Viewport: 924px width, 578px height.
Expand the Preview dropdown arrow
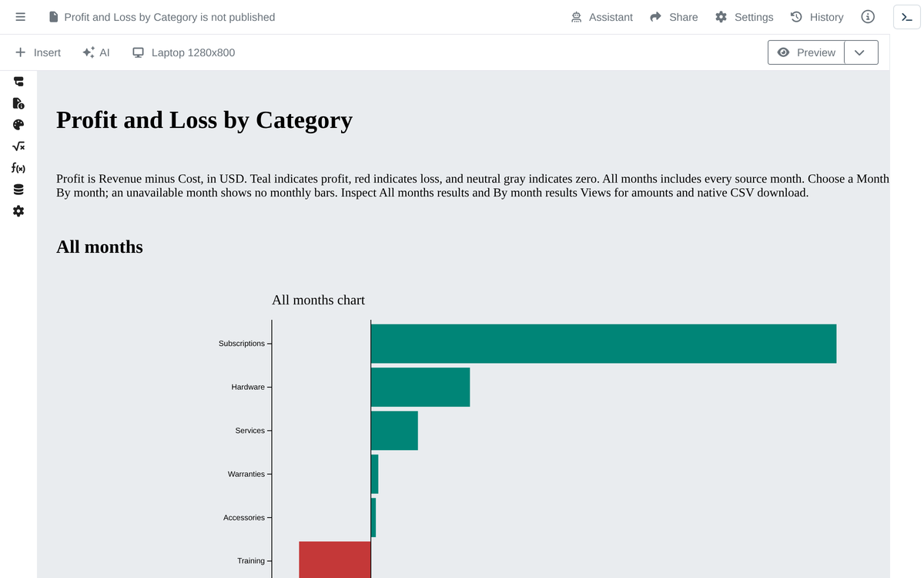tap(861, 52)
